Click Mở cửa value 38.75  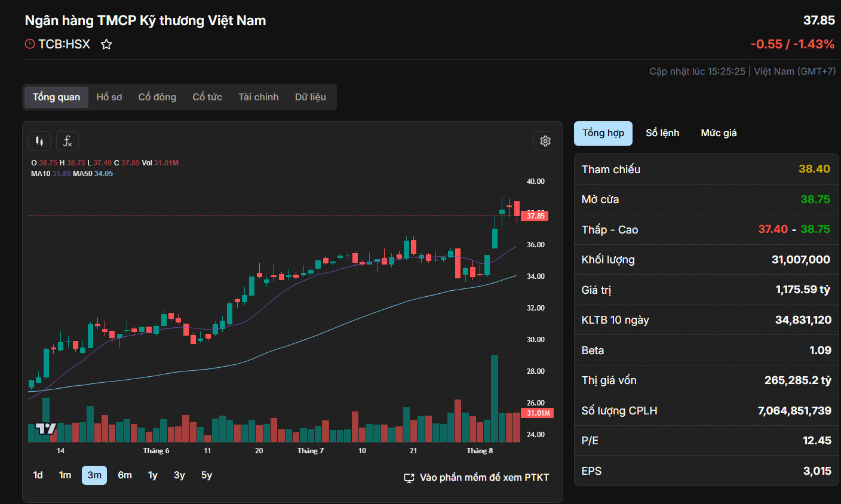(815, 199)
